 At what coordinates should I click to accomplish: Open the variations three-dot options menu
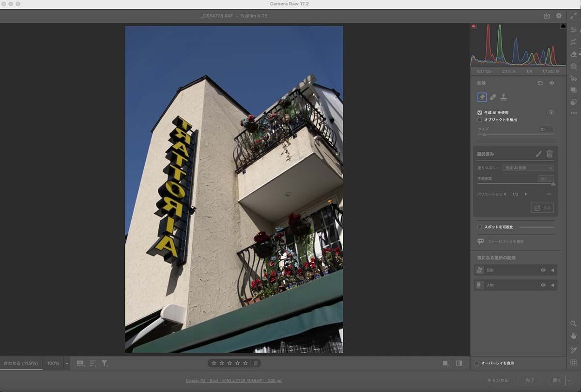tap(550, 194)
